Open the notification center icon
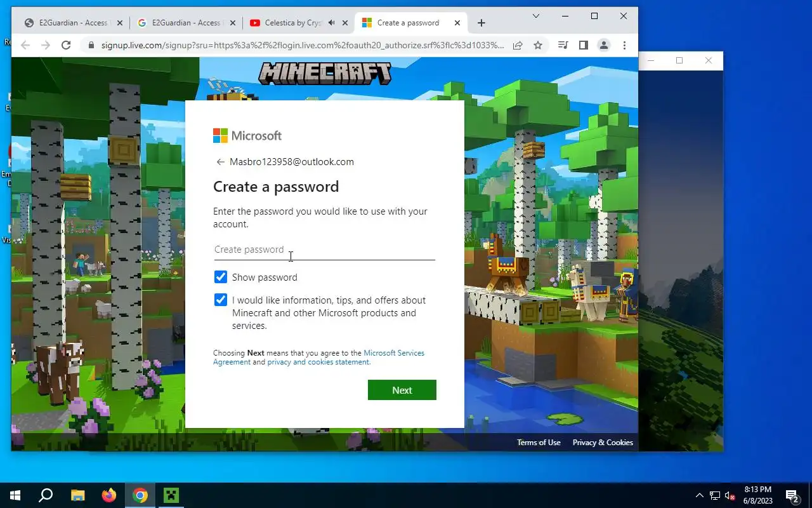 point(792,495)
